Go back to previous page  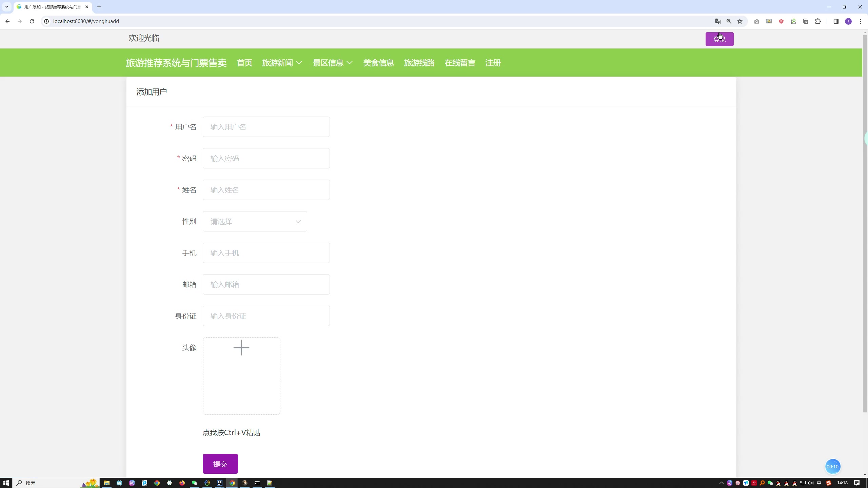pos(7,21)
